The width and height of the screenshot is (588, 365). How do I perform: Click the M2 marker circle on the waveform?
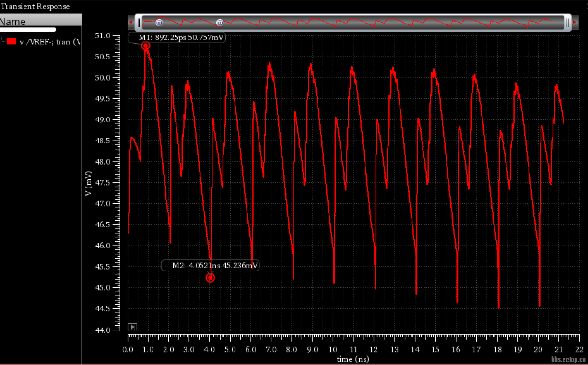point(210,278)
